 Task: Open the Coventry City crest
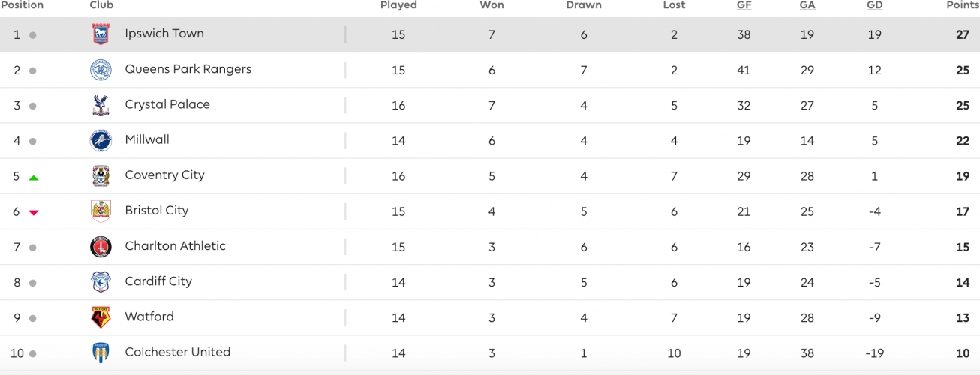[101, 175]
